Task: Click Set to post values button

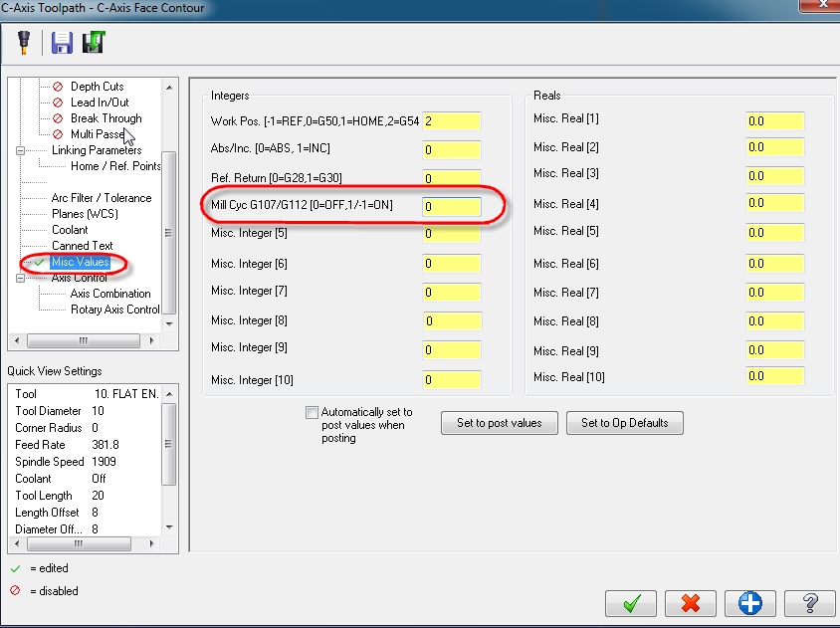Action: point(500,423)
